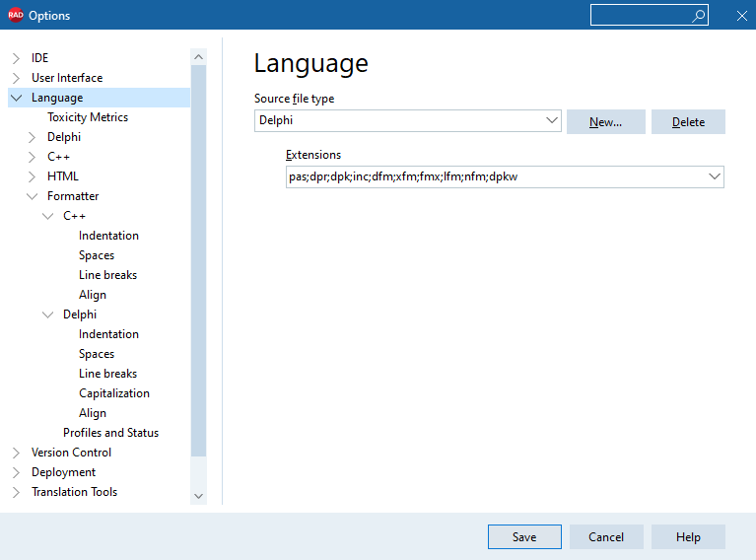Expand the HTML tree node
Viewport: 756px width, 560px height.
[x=32, y=177]
